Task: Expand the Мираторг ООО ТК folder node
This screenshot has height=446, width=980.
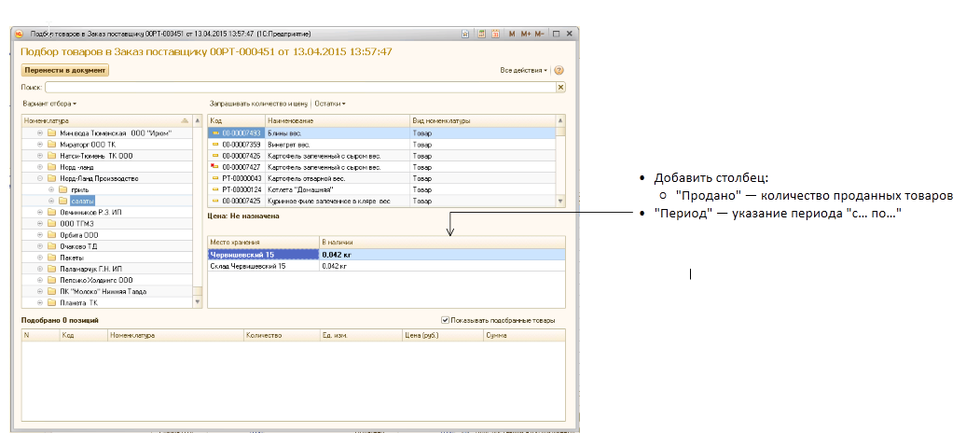Action: (x=39, y=144)
